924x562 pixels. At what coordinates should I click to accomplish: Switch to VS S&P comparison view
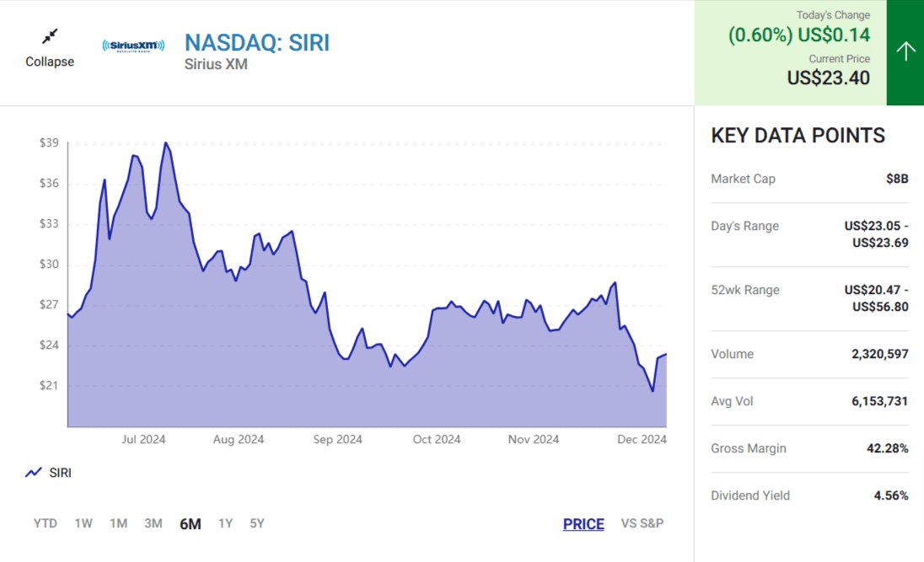642,523
